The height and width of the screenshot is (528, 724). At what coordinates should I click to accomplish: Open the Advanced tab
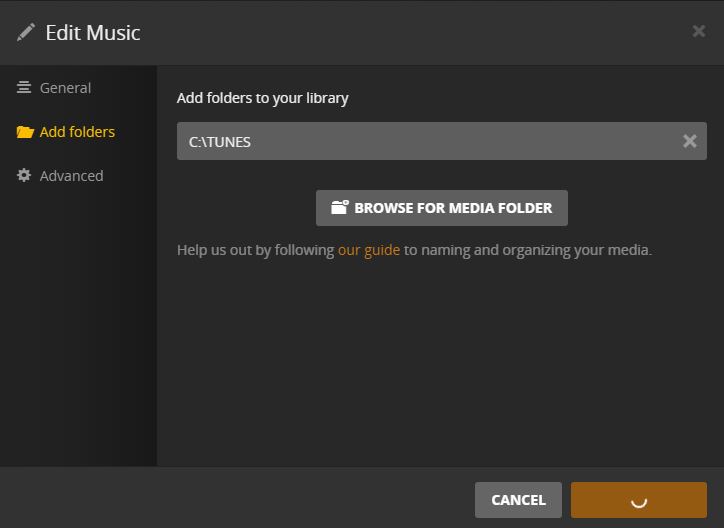tap(71, 176)
